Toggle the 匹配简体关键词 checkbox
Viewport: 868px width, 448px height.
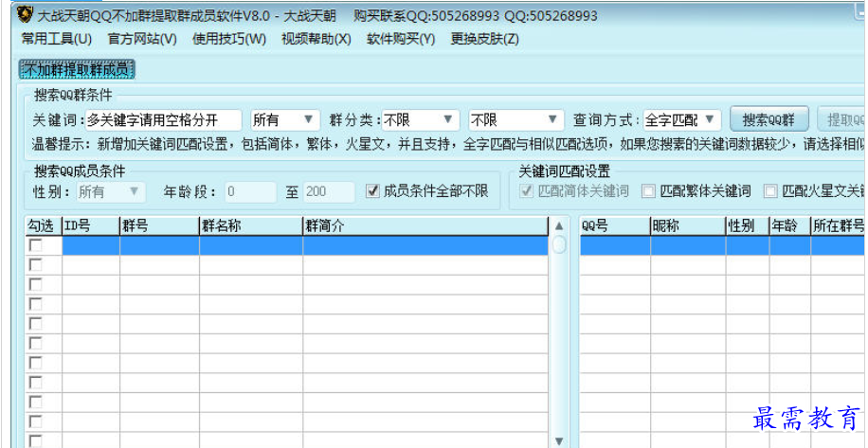(x=527, y=191)
